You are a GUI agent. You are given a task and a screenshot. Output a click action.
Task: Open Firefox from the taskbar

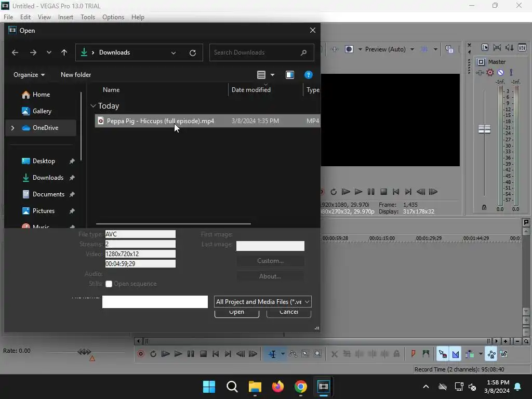(x=278, y=387)
